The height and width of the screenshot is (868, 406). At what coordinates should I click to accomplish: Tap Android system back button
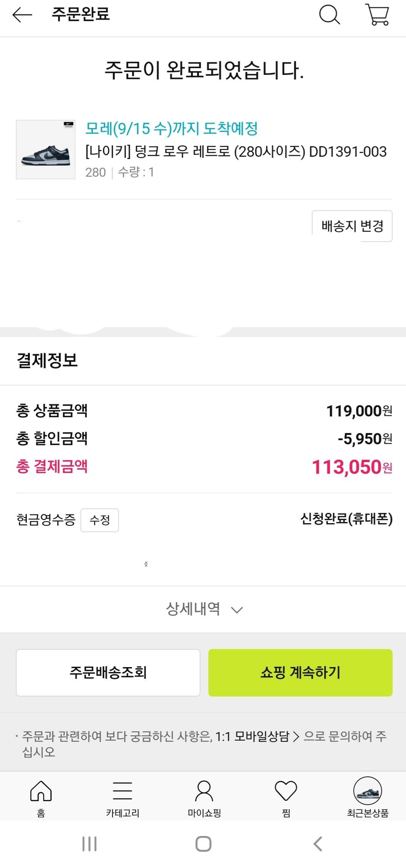click(318, 844)
